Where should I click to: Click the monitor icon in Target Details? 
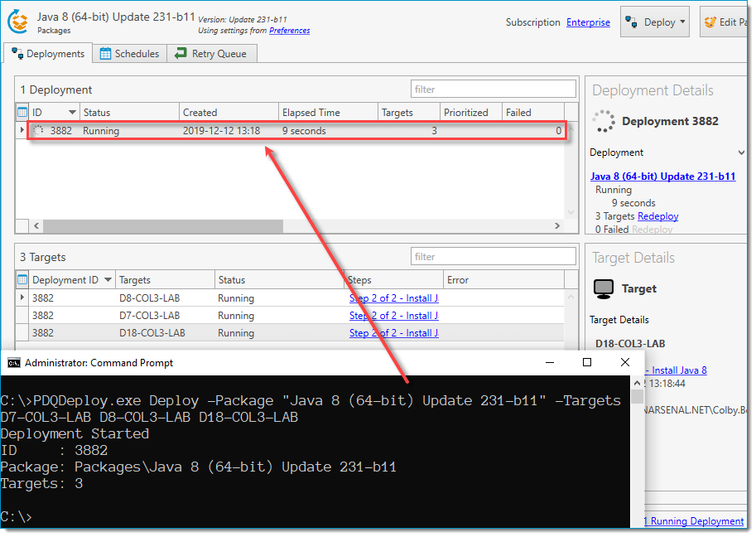click(603, 288)
